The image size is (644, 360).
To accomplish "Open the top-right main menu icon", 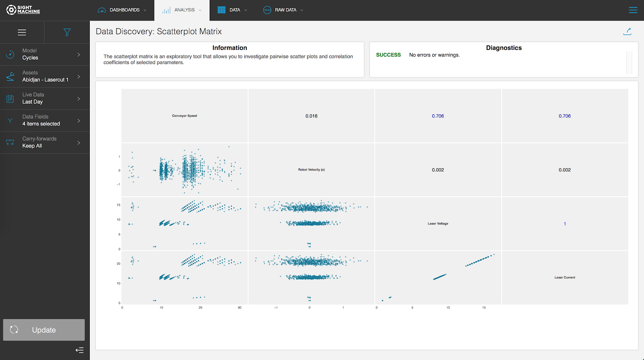I will coord(633,10).
